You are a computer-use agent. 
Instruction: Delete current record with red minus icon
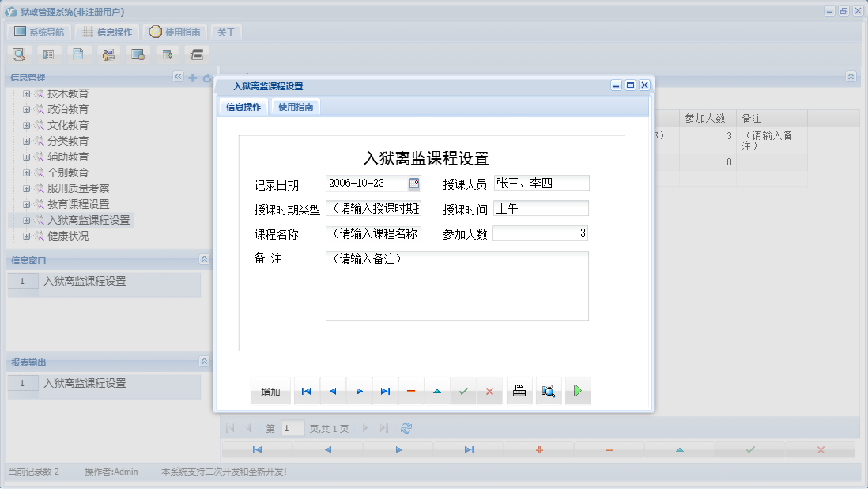411,390
